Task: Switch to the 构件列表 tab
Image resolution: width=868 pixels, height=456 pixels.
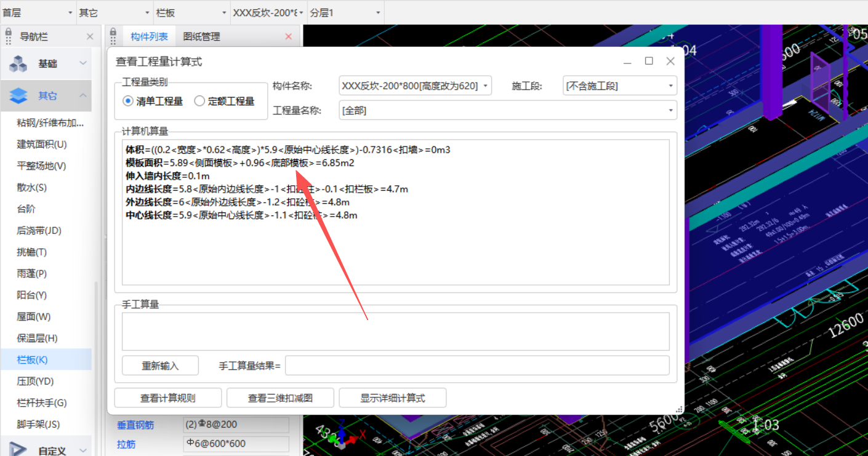Action: click(149, 36)
